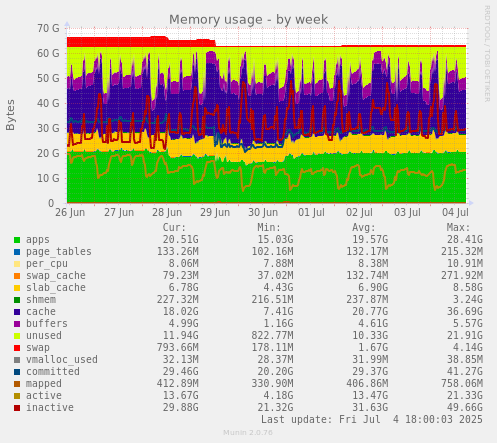Click the 'Max:' column header
497x443 pixels.
click(x=459, y=228)
